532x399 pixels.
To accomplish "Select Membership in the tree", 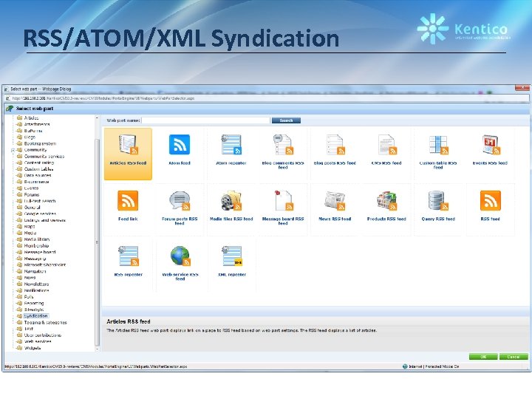I will tap(36, 245).
